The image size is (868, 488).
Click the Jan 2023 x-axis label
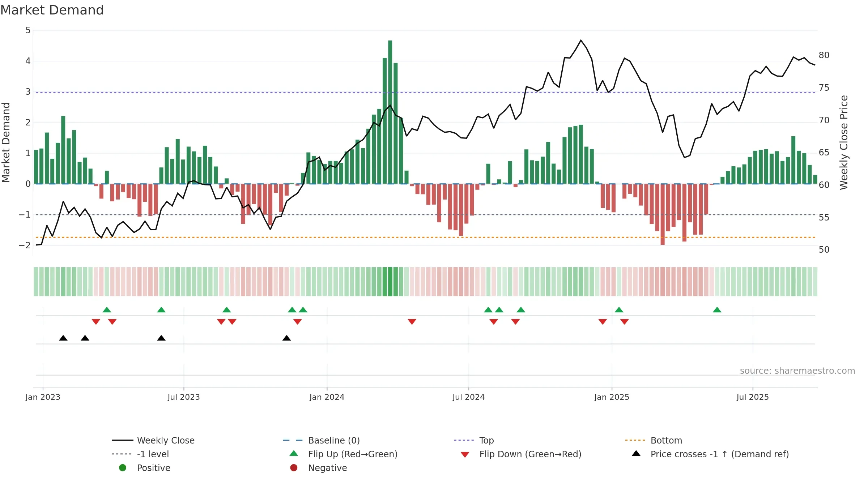click(43, 397)
